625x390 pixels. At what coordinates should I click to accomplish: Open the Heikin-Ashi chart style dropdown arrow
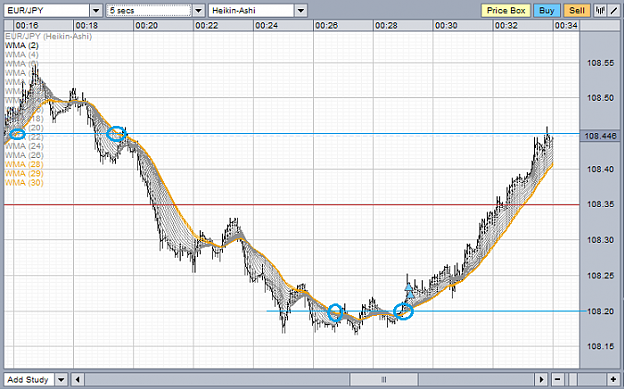pyautogui.click(x=301, y=11)
